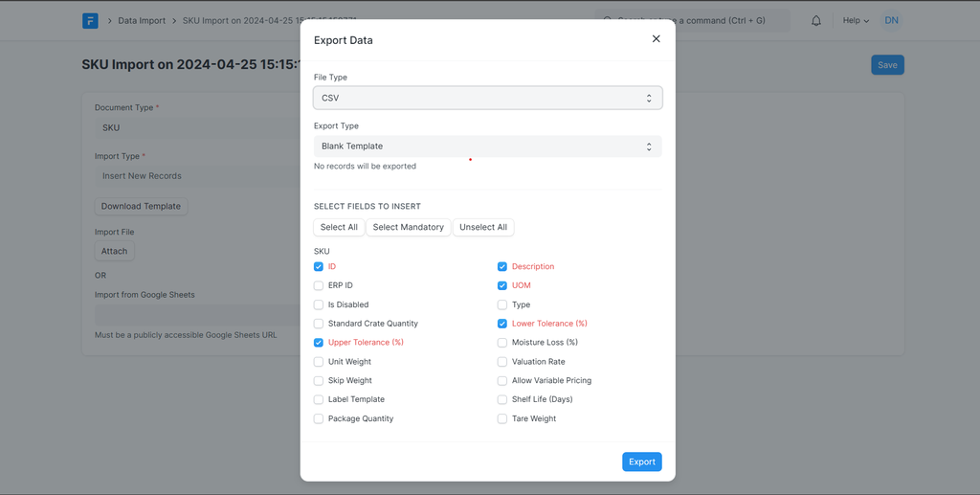Click the Export button
Screen dimensions: 980x495
pyautogui.click(x=642, y=461)
